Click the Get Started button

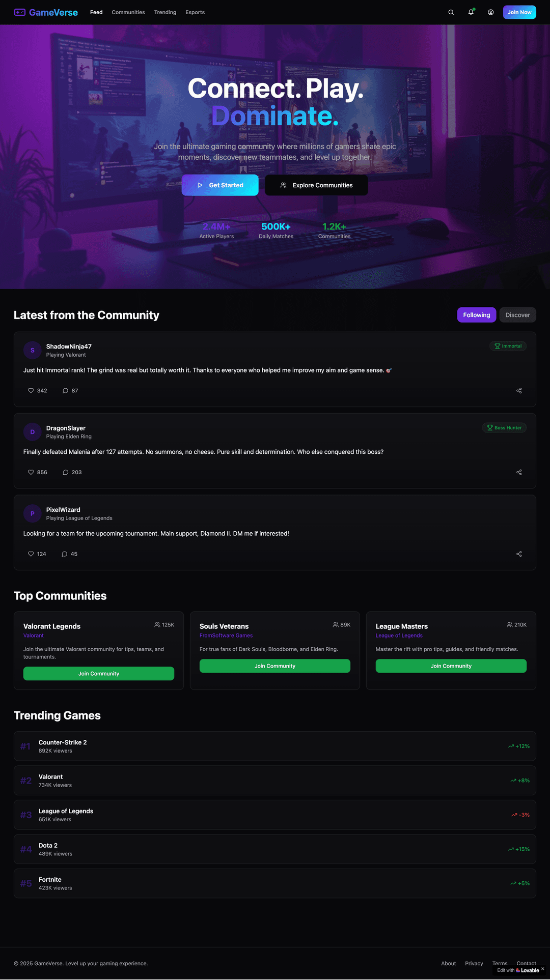[220, 185]
